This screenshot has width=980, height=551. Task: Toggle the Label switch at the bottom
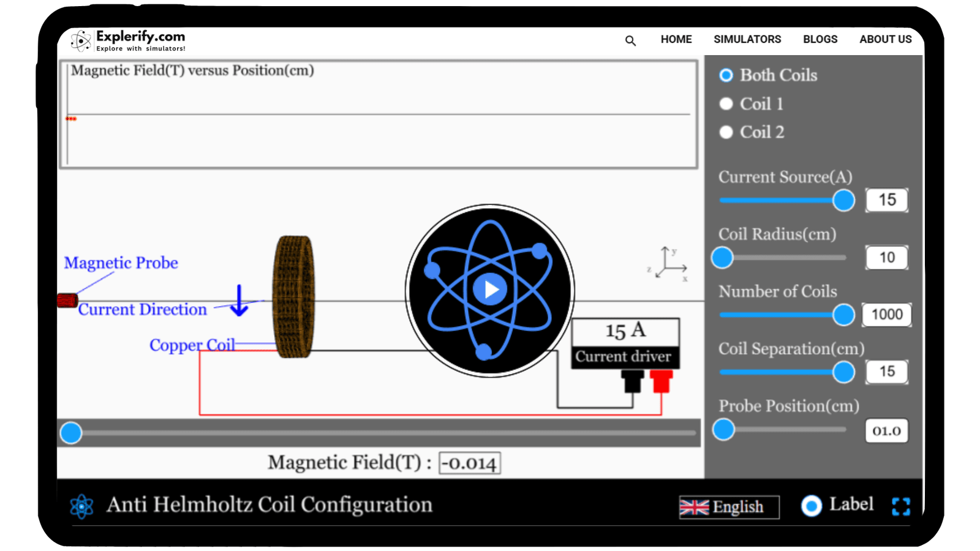tap(811, 506)
